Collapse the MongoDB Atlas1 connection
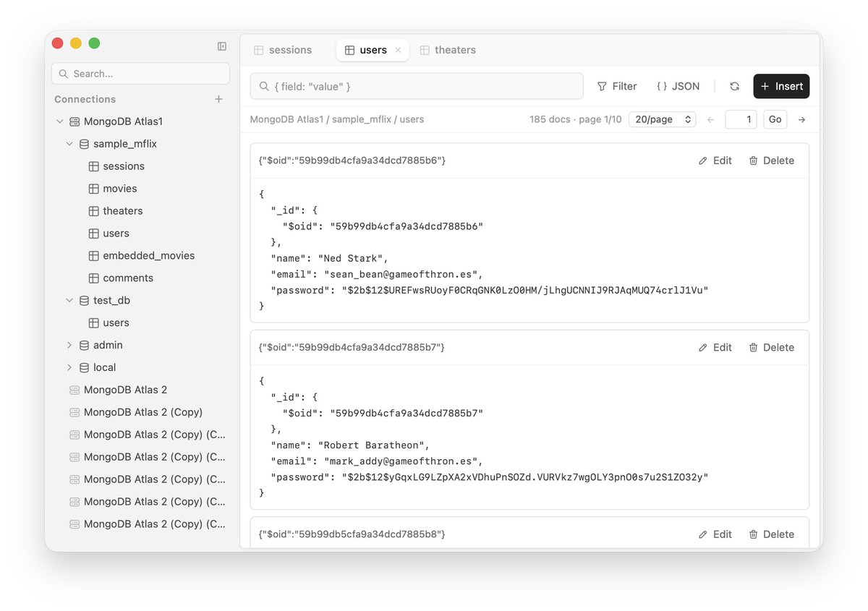Image resolution: width=868 pixels, height=611 pixels. coord(60,121)
